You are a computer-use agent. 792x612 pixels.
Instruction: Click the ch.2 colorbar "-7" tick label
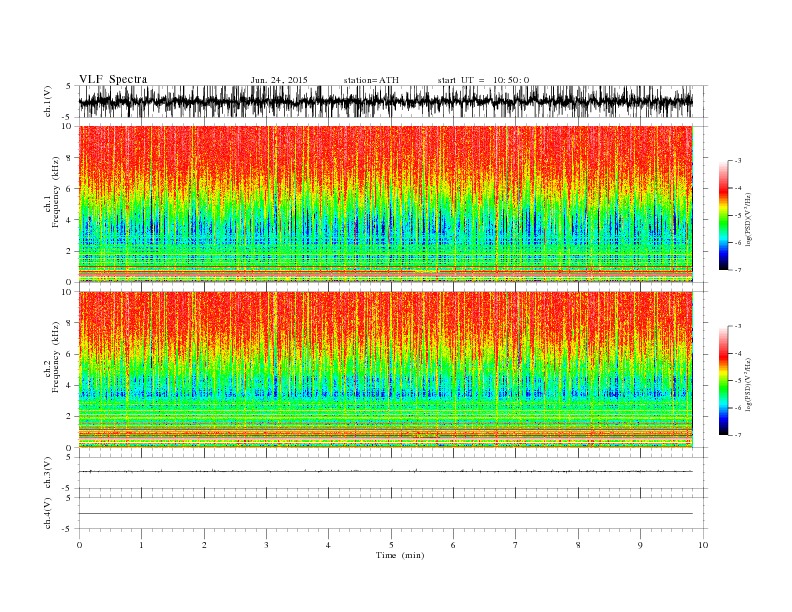[738, 435]
